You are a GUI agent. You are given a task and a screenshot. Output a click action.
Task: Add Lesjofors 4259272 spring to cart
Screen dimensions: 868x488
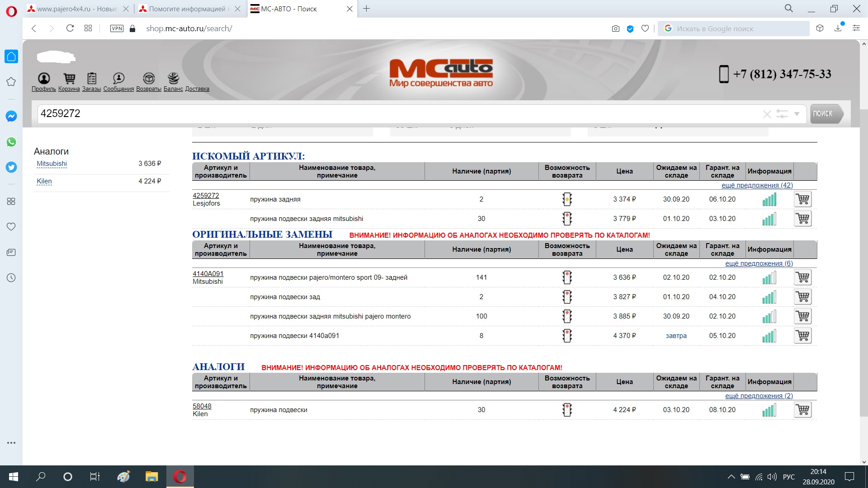click(802, 199)
